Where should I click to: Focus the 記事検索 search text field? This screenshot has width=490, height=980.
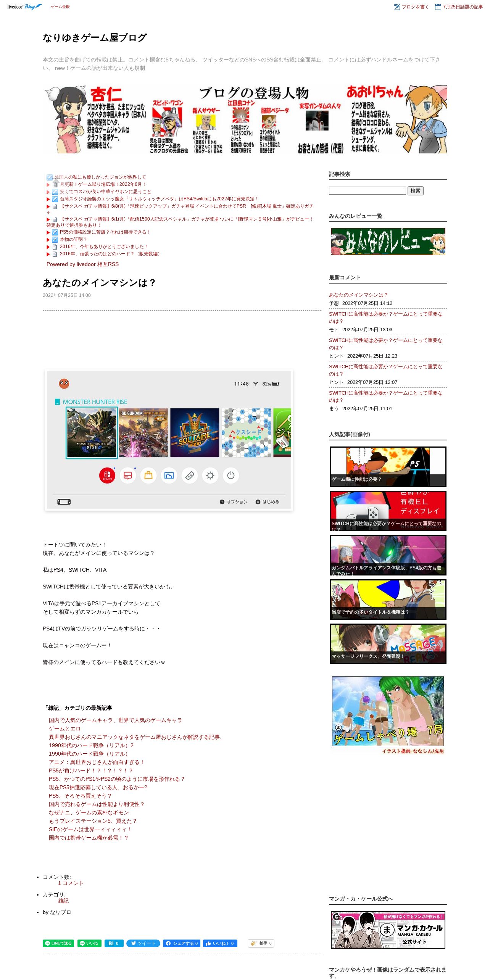click(367, 191)
